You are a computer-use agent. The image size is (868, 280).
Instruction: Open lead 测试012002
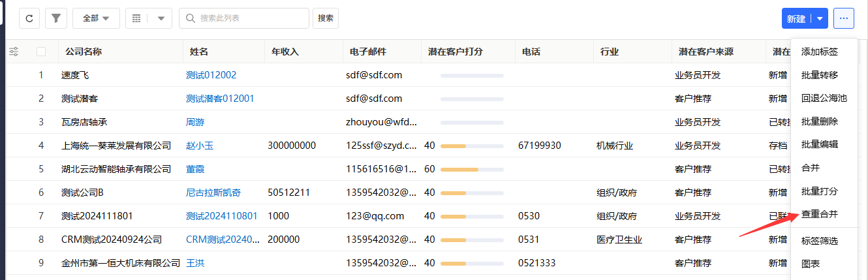(211, 75)
